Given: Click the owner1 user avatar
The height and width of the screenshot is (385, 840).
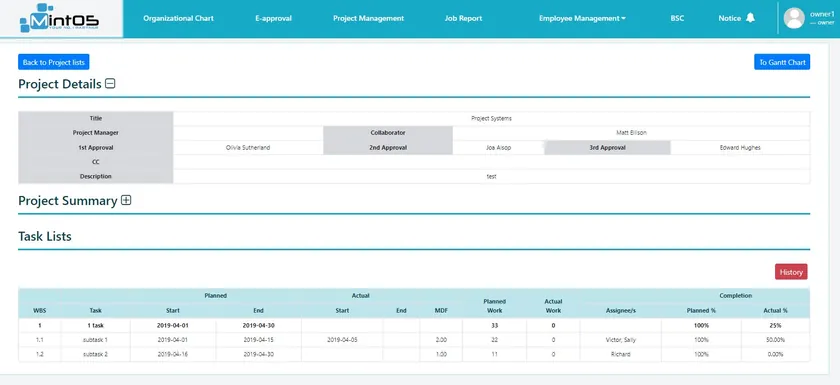Looking at the screenshot, I should pos(794,18).
